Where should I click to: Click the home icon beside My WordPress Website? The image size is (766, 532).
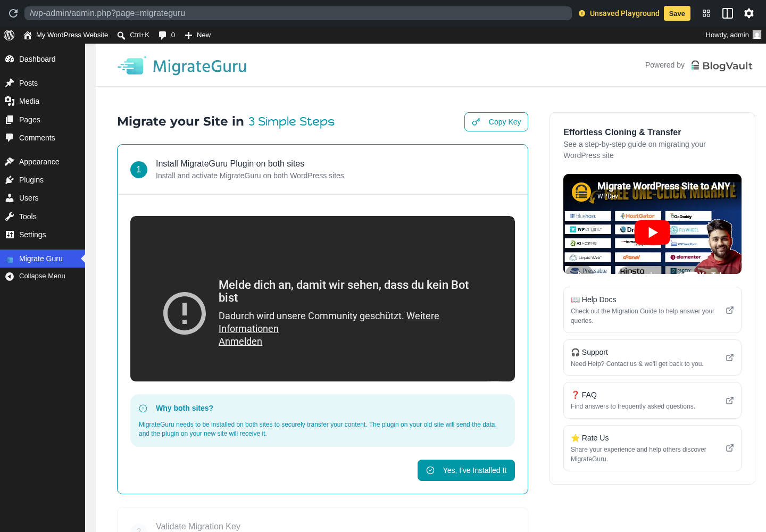(x=28, y=35)
